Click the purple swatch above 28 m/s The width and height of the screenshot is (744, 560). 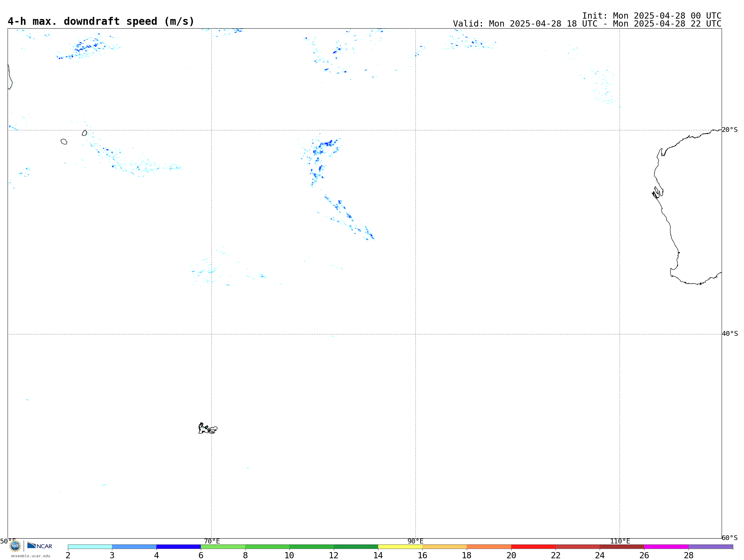[711, 547]
